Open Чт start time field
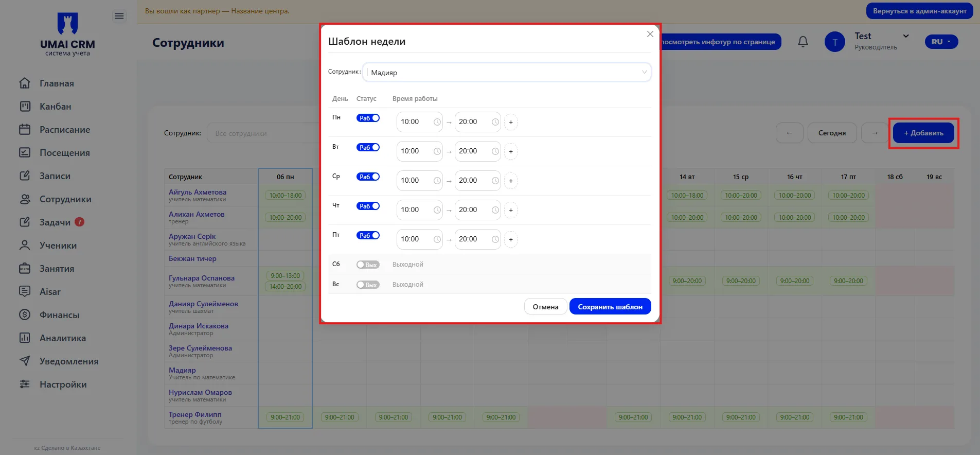Viewport: 980px width, 455px height. (x=420, y=210)
